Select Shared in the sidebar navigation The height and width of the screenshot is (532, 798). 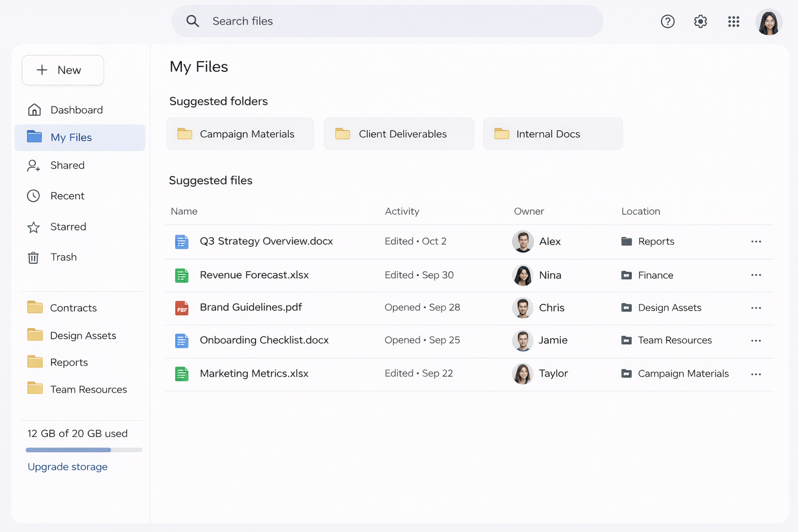[67, 165]
